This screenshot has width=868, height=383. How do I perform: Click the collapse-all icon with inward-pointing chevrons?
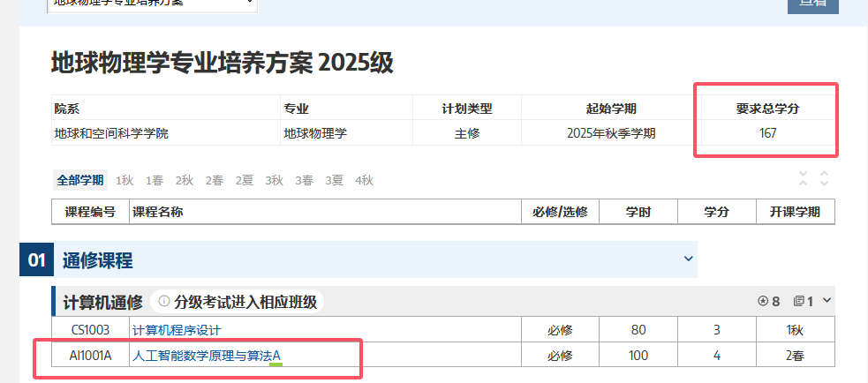click(803, 178)
